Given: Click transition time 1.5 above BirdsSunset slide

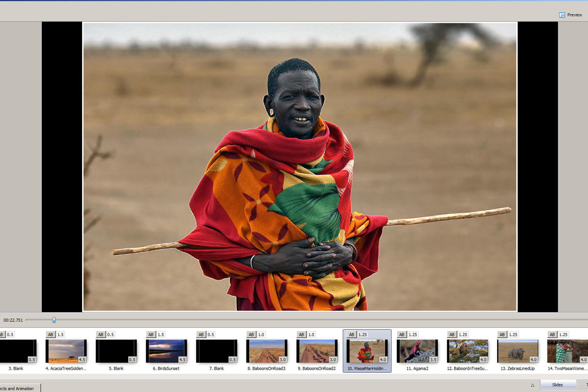Looking at the screenshot, I should tap(161, 335).
